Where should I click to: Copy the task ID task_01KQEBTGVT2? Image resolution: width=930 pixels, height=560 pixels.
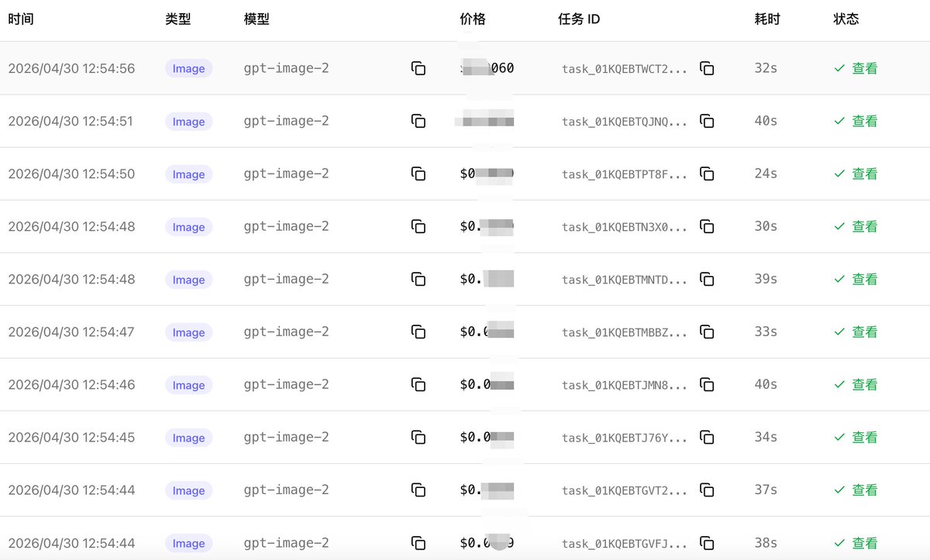pyautogui.click(x=707, y=490)
